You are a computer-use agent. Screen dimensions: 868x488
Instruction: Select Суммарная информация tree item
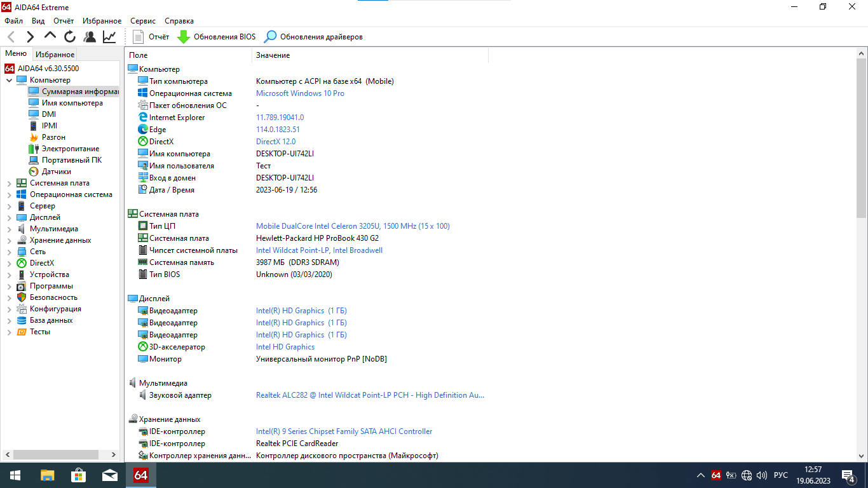pos(73,91)
